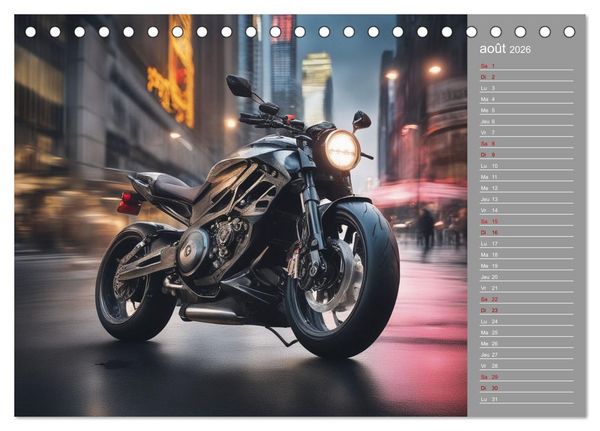This screenshot has height=431, width=600.
Task: Click the left rearview mirror
Action: (x=239, y=86)
